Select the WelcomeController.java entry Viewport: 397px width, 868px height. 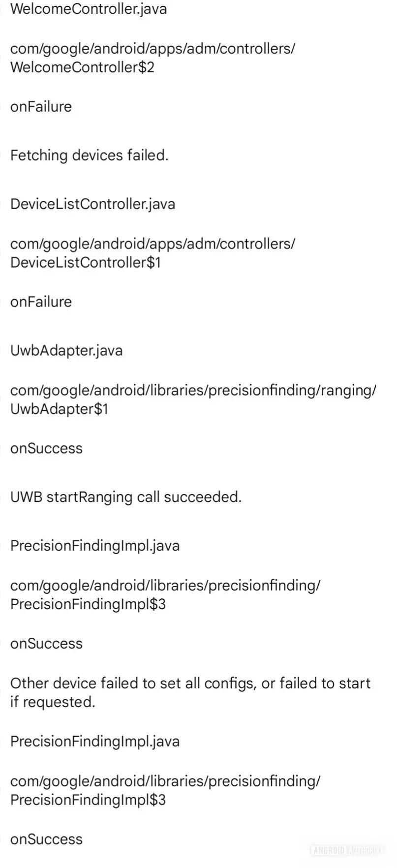(89, 9)
